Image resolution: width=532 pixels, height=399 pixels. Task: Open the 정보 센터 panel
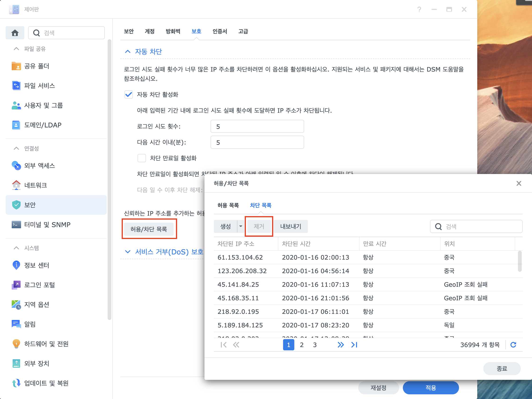[36, 265]
